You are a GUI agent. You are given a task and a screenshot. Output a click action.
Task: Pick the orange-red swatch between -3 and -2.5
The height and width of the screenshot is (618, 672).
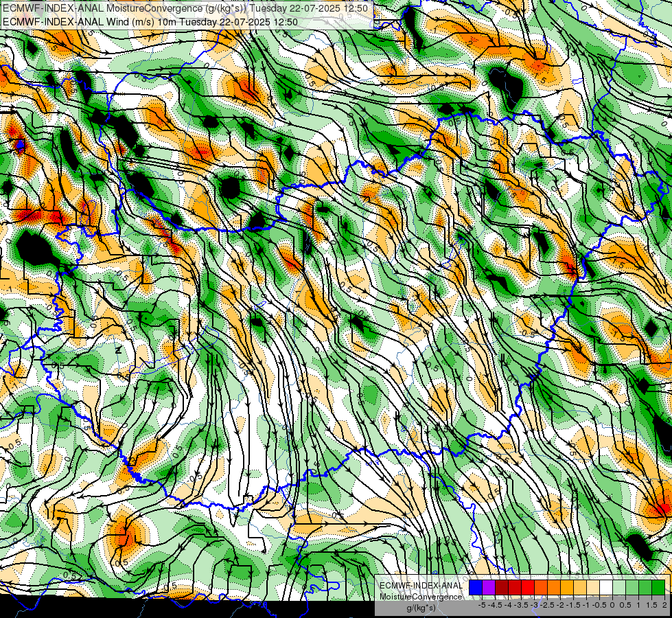pos(541,587)
